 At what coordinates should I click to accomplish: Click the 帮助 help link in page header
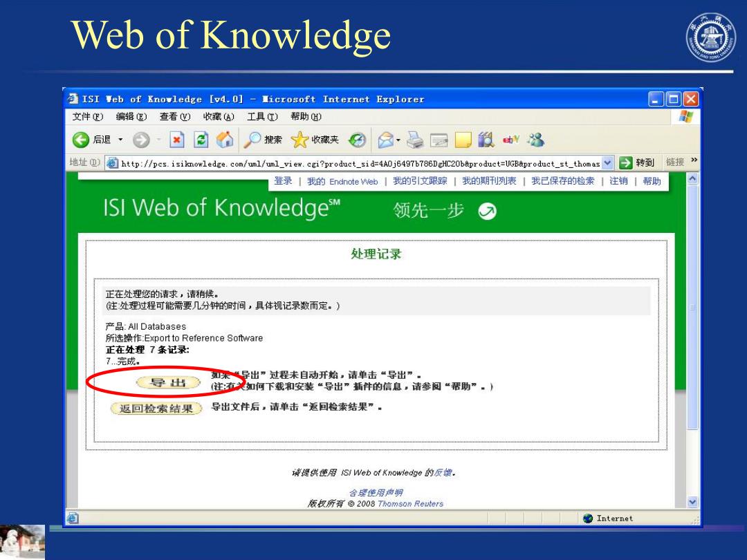click(x=652, y=181)
